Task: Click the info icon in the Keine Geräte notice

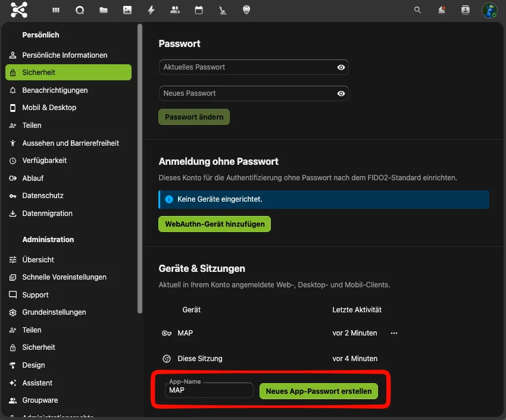Action: pos(169,199)
